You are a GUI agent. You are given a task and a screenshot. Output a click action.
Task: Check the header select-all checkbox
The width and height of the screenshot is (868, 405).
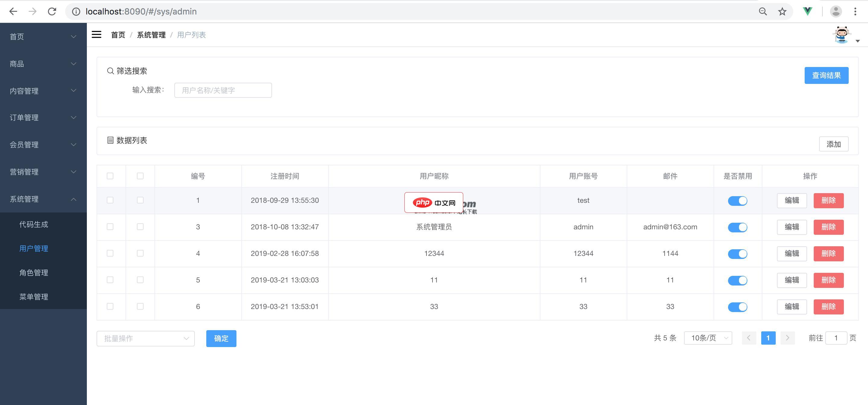click(x=110, y=176)
